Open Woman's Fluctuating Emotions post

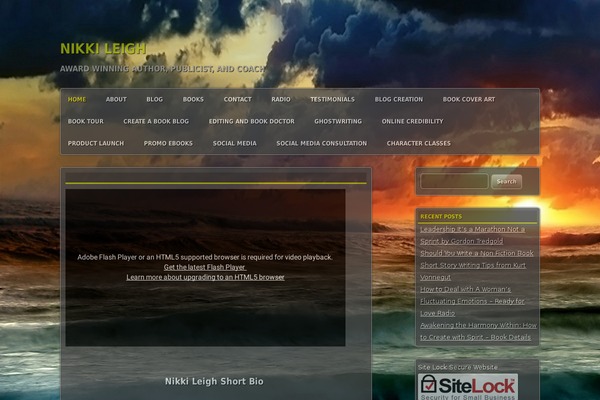point(472,301)
